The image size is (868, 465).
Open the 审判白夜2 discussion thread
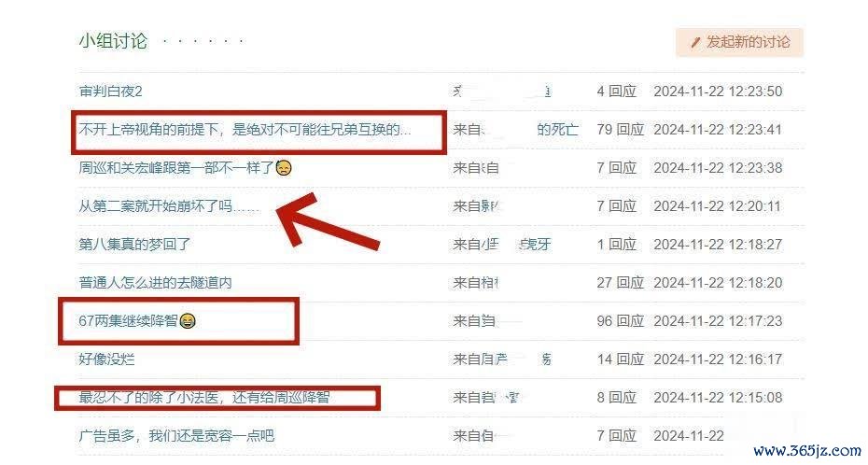pos(111,92)
